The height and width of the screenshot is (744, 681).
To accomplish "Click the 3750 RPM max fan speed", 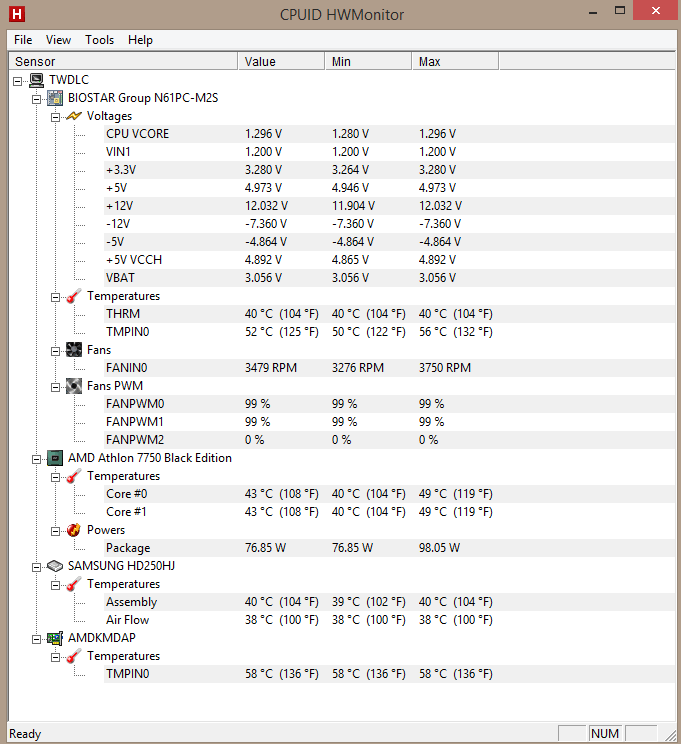I will [445, 368].
